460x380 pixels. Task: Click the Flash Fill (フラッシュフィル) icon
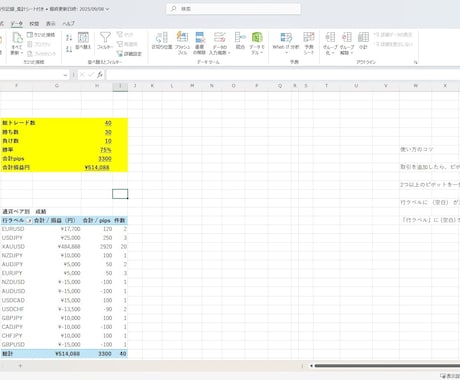[x=182, y=43]
